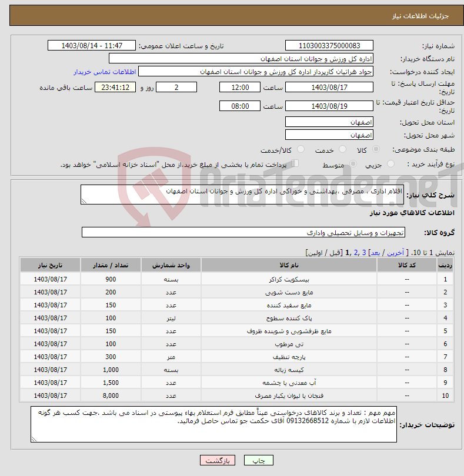Screen dimensions: 464x476
Task: Select the کیسه زباله row name
Action: (x=289, y=370)
